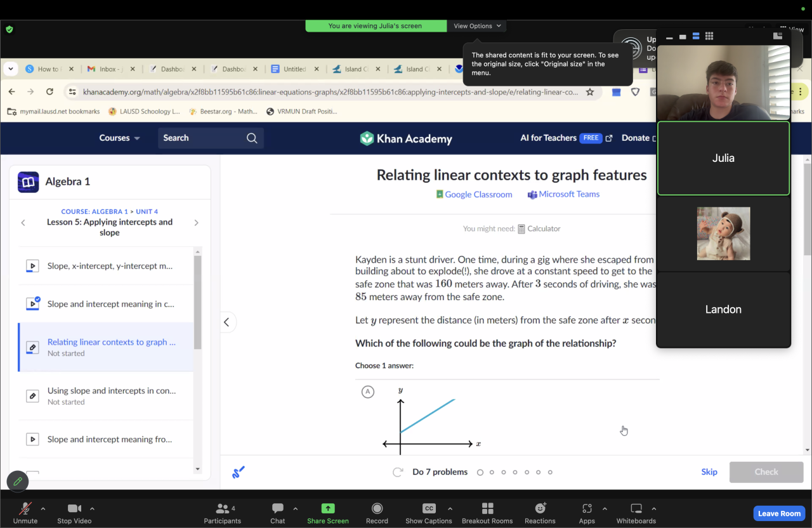812x528 pixels.
Task: Click the green annotation pencil button
Action: point(18,482)
